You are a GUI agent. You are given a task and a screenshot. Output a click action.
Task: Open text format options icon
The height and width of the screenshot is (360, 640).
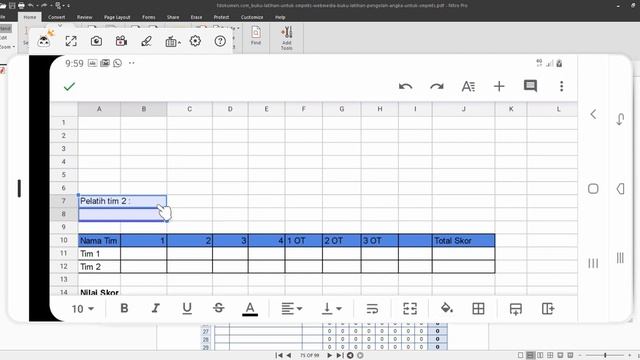468,87
